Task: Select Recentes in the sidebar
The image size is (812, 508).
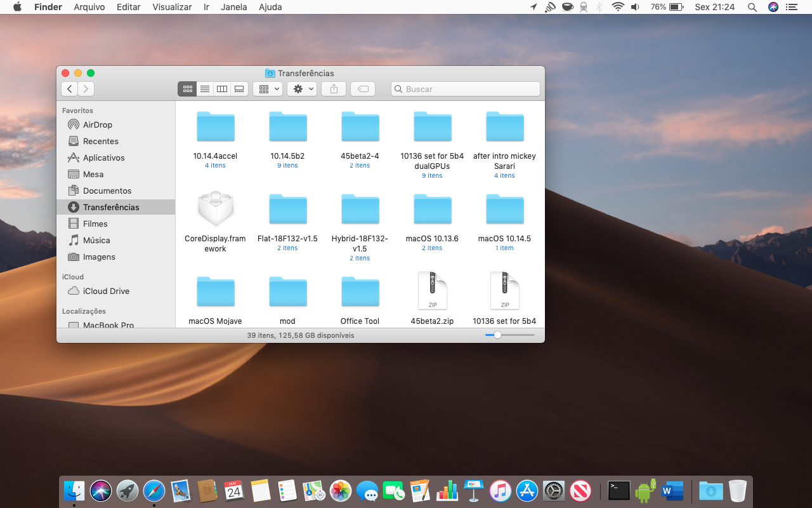Action: click(100, 142)
